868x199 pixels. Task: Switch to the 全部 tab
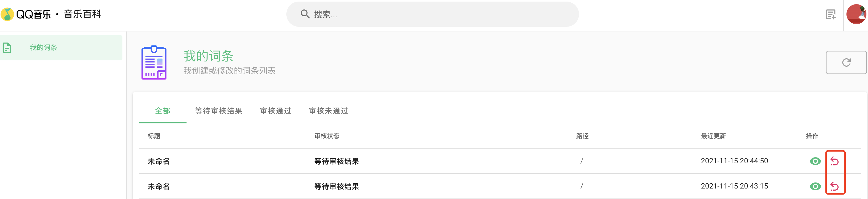(163, 111)
